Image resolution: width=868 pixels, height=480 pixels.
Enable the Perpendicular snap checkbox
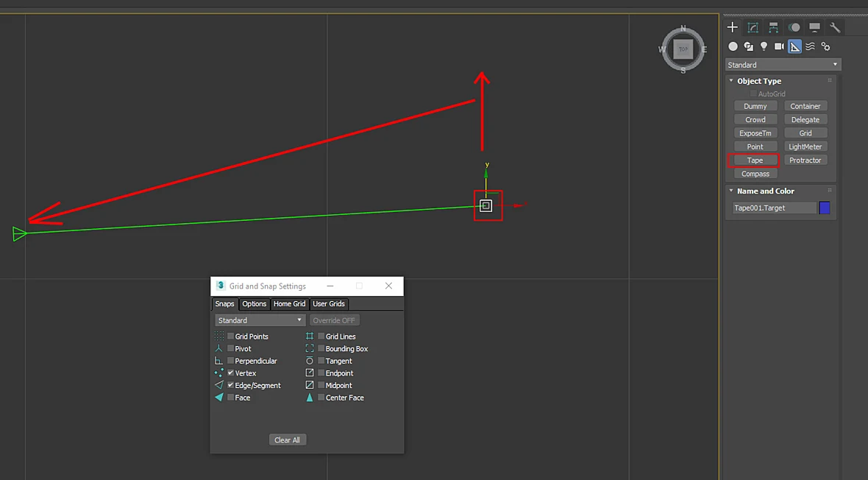(231, 360)
